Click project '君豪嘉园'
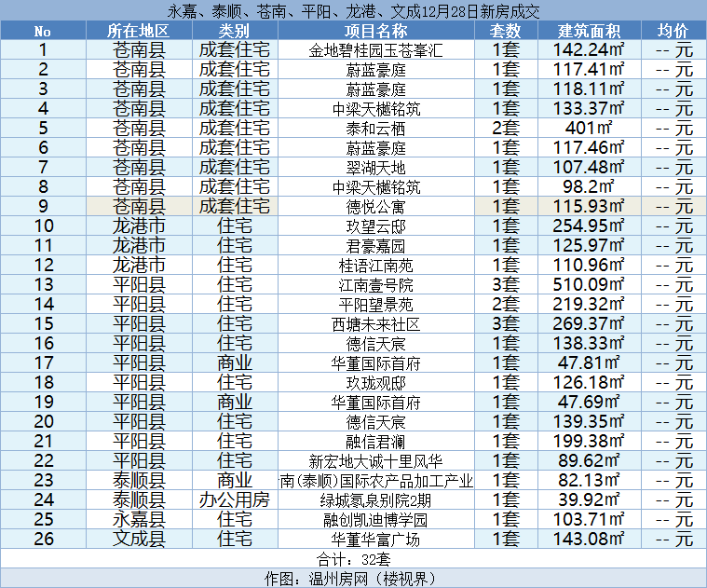 (375, 246)
